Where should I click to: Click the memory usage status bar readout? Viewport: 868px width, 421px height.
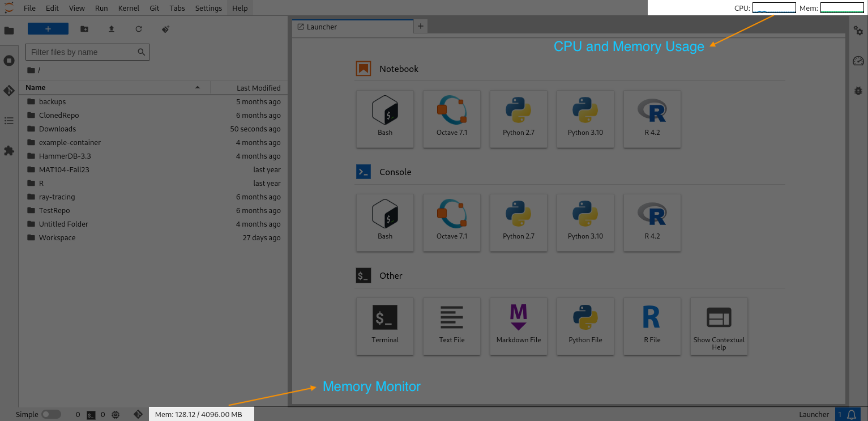[x=199, y=414]
